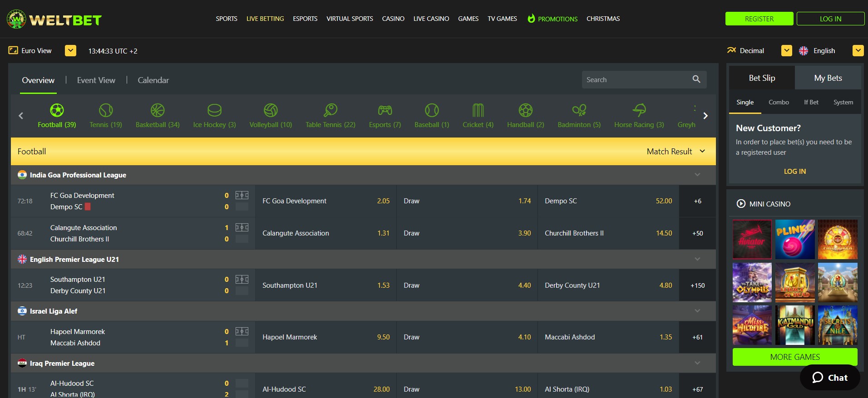Open pitch view for FC Goa Development match
The image size is (868, 398).
pyautogui.click(x=242, y=195)
